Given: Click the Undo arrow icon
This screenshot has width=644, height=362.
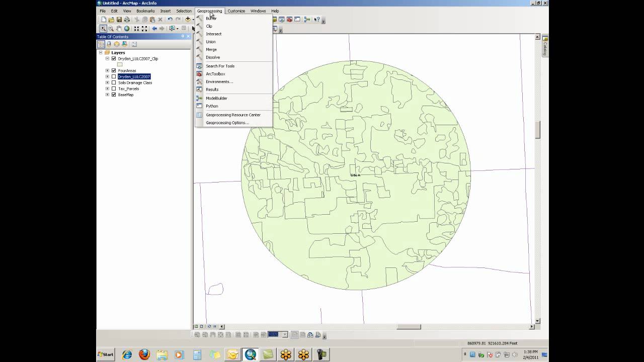Looking at the screenshot, I should coord(170,20).
